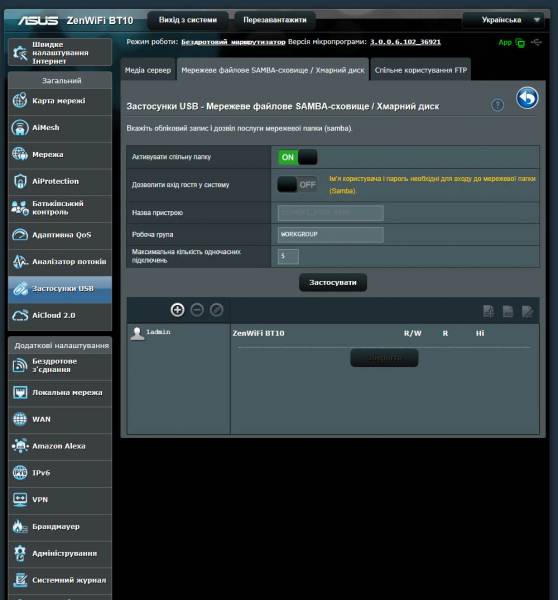Open Аналізатор потоків traffic analyzer
The image size is (558, 600).
(x=60, y=262)
